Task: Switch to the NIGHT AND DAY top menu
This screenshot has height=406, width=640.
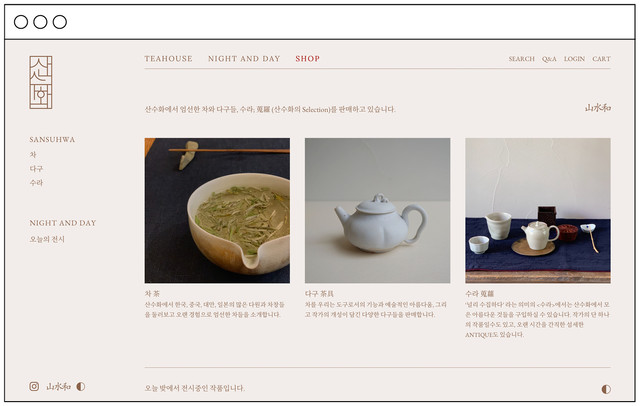Action: (244, 59)
